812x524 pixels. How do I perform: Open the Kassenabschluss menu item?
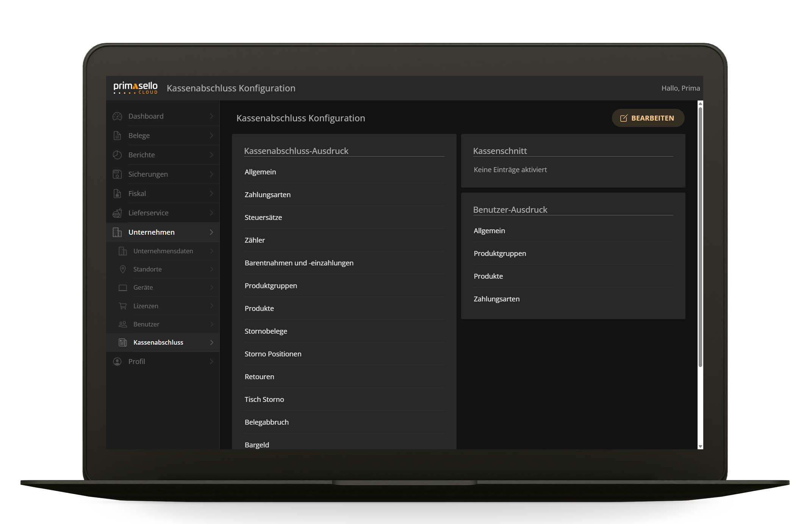[x=158, y=342]
